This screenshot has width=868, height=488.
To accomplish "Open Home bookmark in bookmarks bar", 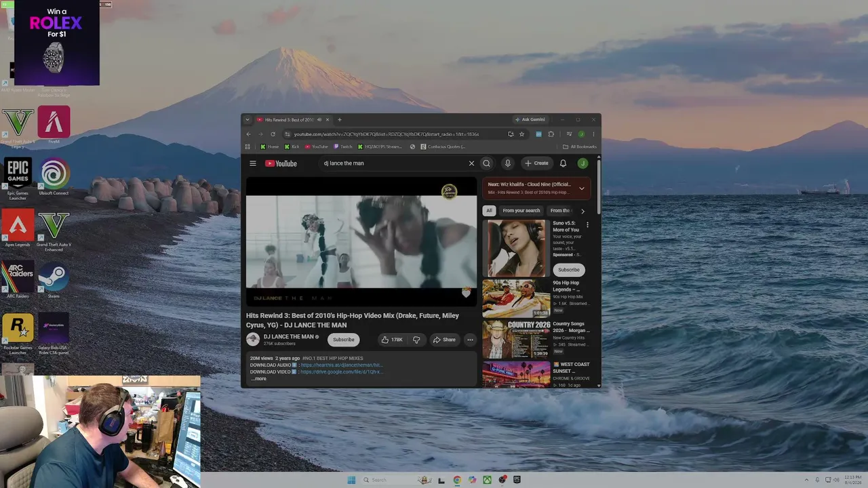I will pos(270,146).
